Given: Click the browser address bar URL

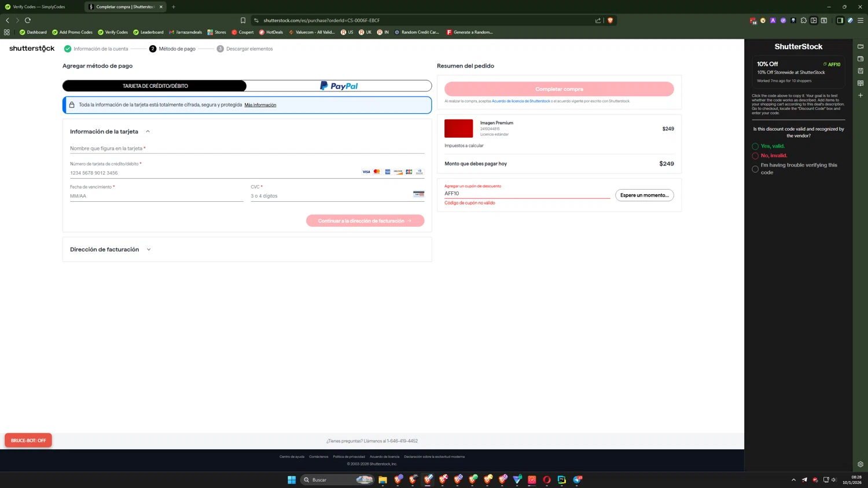Looking at the screenshot, I should click(322, 20).
